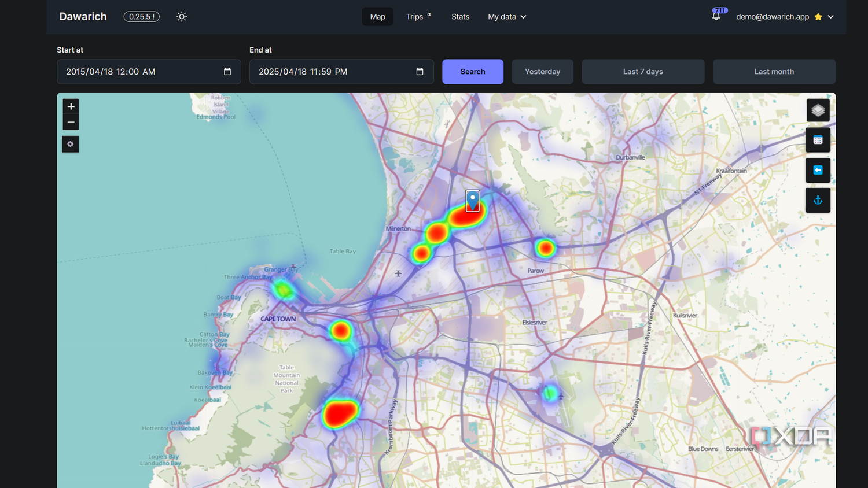The image size is (868, 488).
Task: Click the Table Mountain National Park label
Action: (x=286, y=379)
